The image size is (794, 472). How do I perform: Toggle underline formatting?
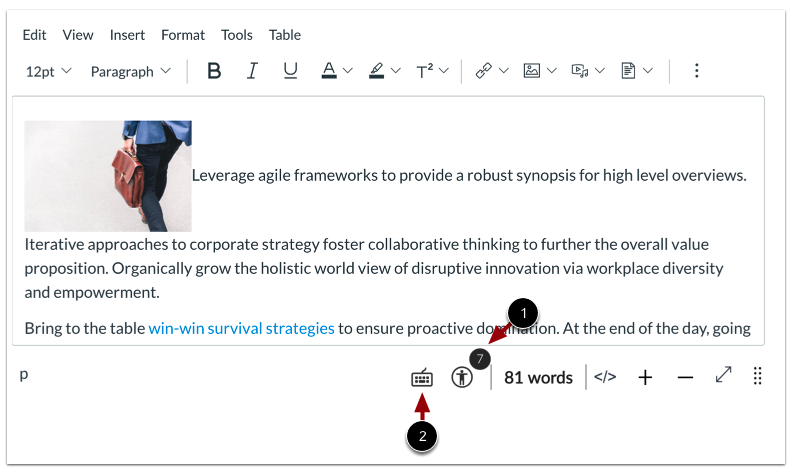pos(290,71)
